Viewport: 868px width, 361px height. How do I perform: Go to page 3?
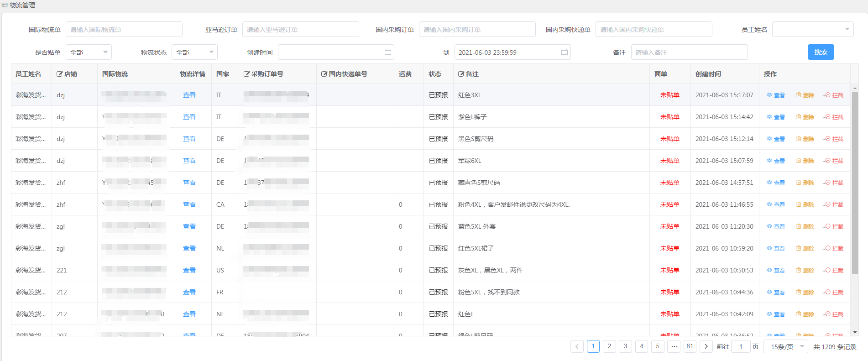625,346
